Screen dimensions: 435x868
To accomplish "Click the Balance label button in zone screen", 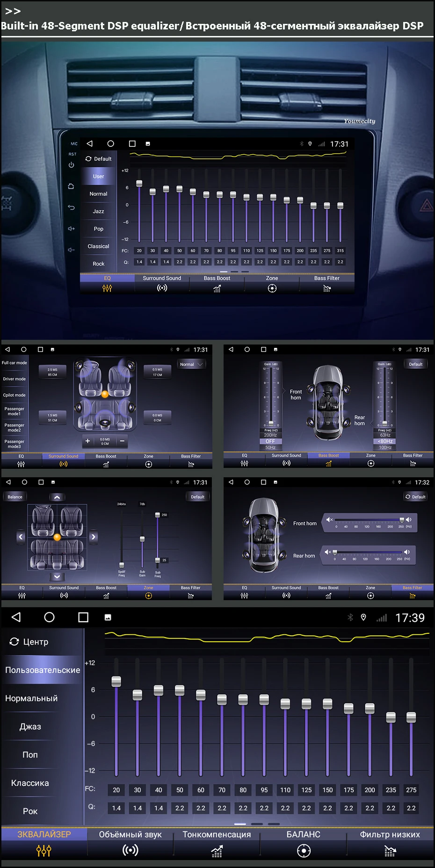I will tap(15, 497).
